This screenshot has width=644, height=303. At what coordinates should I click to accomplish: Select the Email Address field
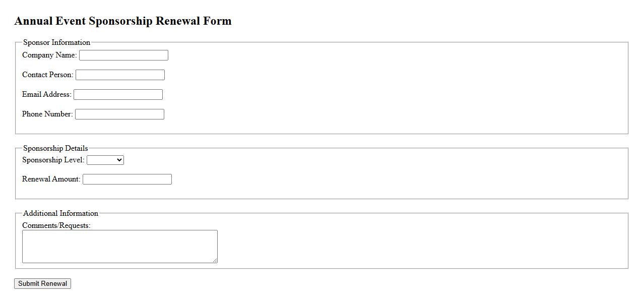[x=118, y=95]
